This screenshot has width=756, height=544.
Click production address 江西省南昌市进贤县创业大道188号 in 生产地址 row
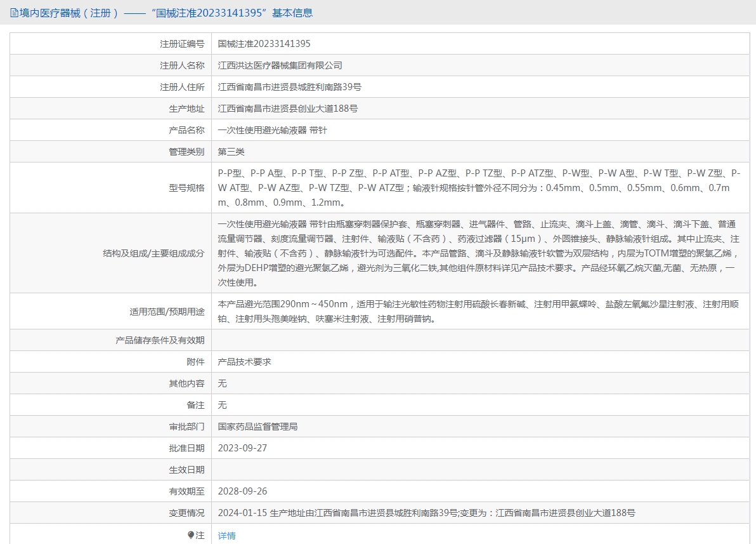click(288, 109)
